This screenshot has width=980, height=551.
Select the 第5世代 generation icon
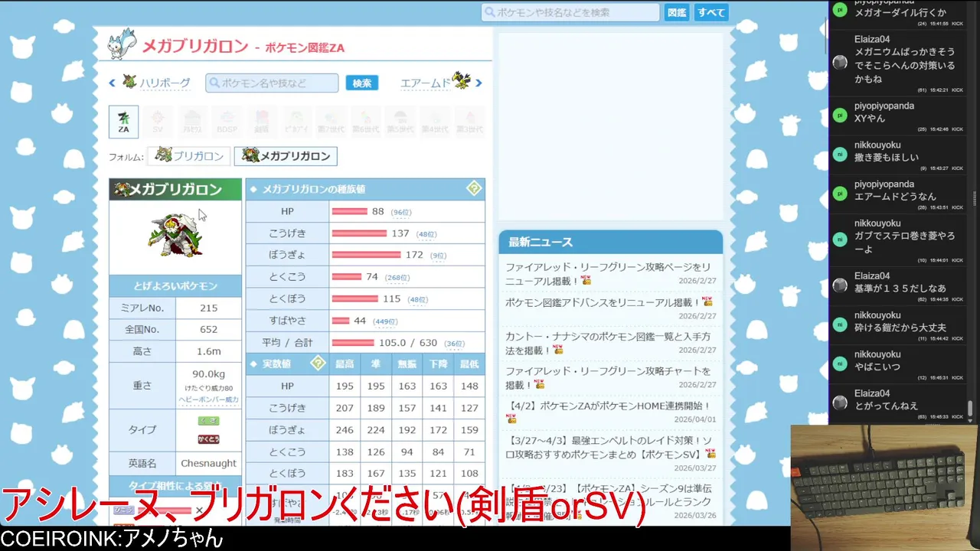coord(400,122)
